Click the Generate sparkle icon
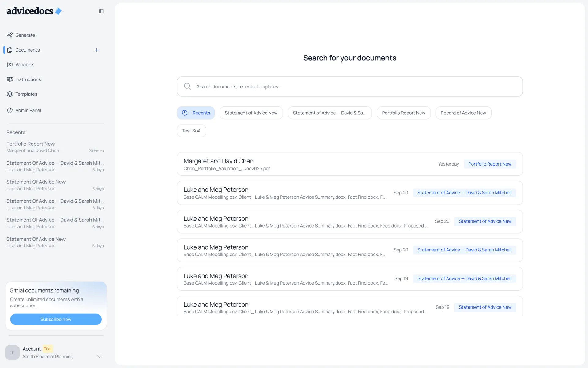Viewport: 588px width, 368px height. (10, 35)
